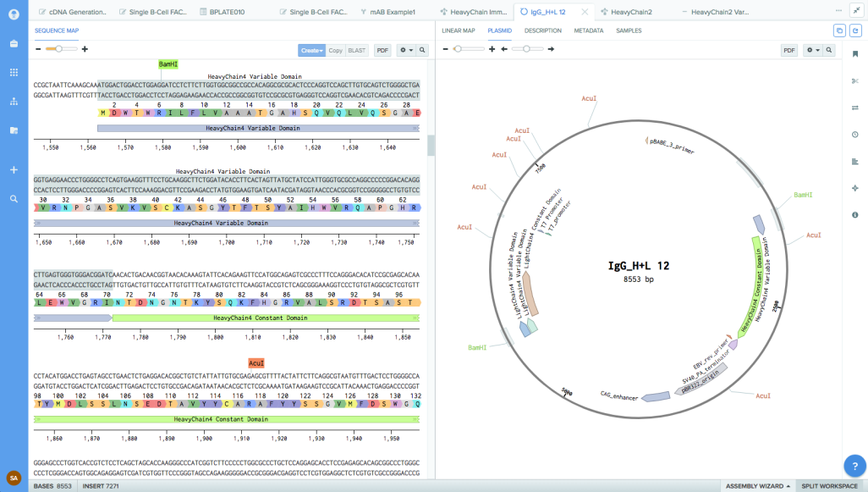Click the BLAST button
The height and width of the screenshot is (492, 868).
[357, 50]
